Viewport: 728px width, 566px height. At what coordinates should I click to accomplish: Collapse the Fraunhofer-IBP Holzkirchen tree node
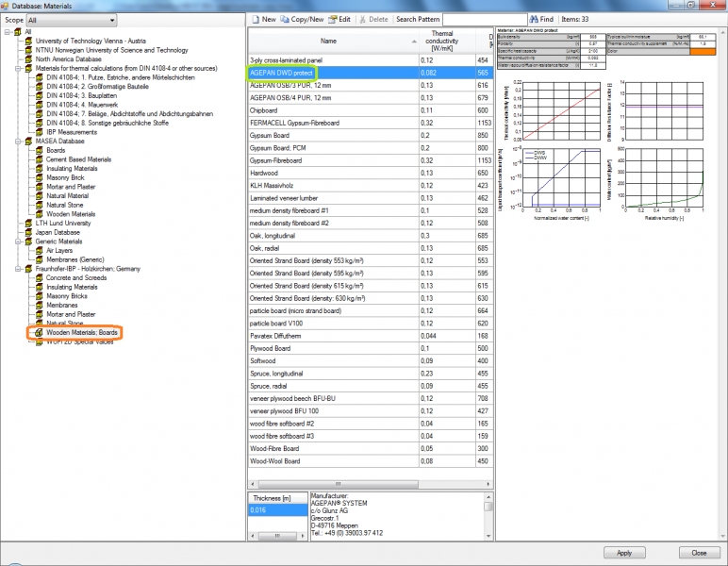pyautogui.click(x=18, y=269)
